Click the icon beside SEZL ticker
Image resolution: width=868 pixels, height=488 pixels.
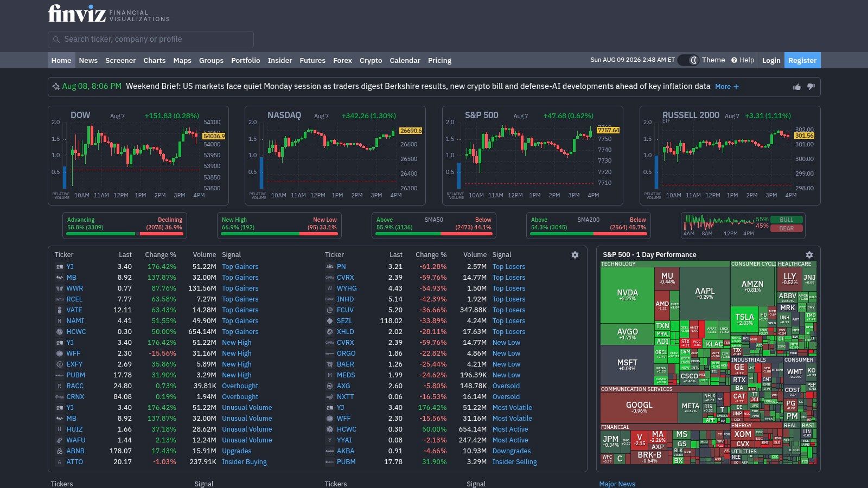pyautogui.click(x=329, y=321)
